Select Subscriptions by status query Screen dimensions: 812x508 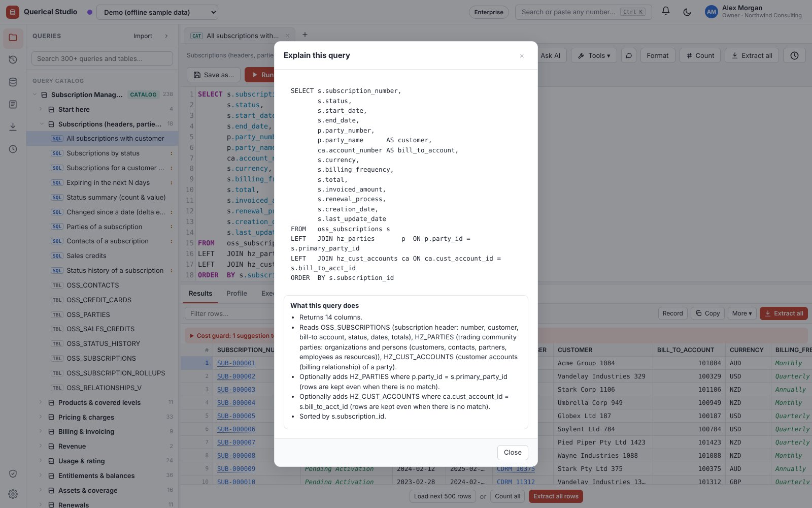click(x=103, y=153)
